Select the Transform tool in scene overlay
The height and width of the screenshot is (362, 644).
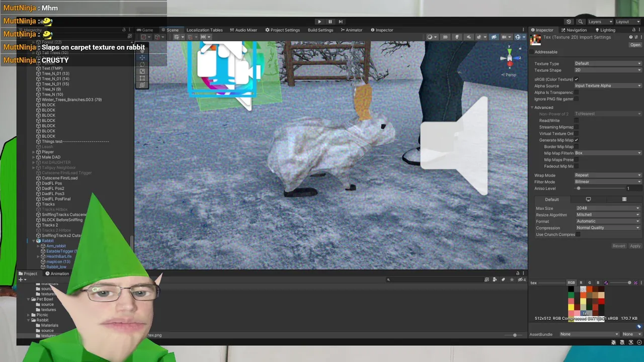(142, 85)
